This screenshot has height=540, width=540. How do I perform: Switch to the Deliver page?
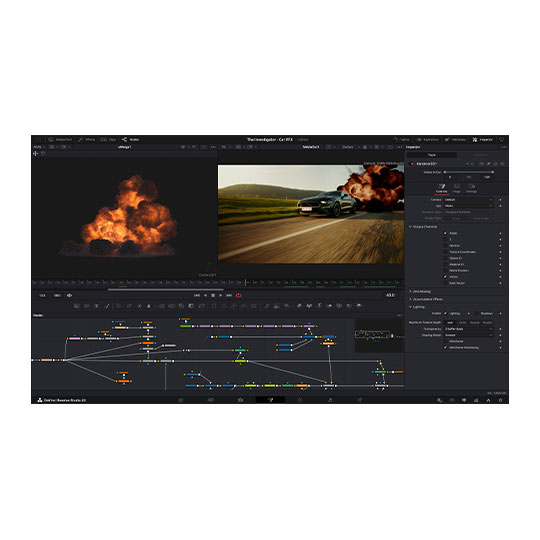point(360,400)
